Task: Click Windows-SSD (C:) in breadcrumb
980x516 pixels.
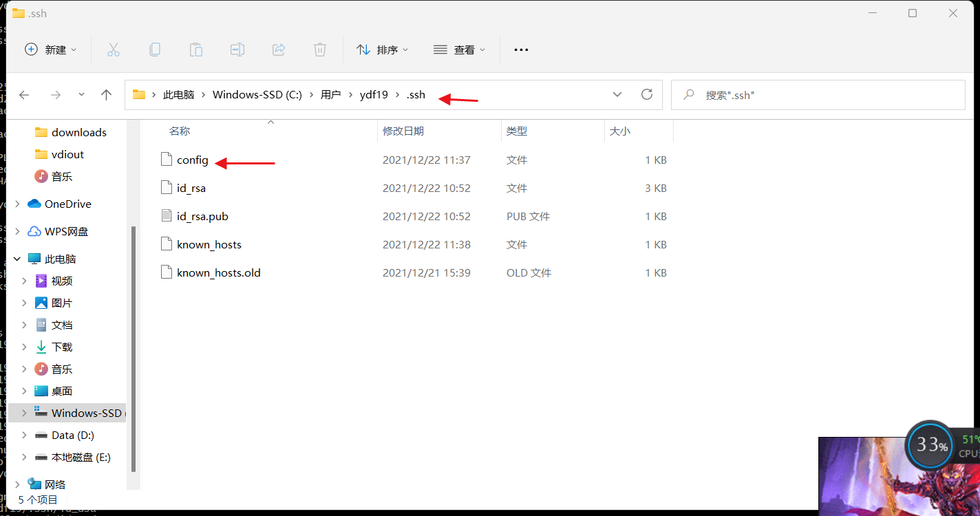Action: click(x=257, y=95)
